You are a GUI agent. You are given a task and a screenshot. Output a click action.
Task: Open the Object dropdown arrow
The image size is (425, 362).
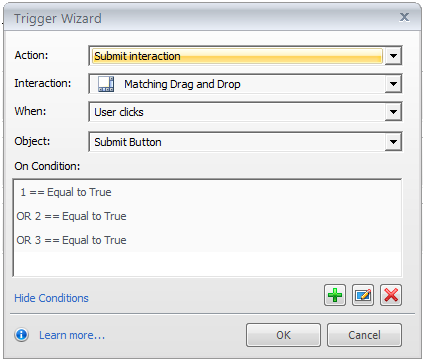click(393, 142)
